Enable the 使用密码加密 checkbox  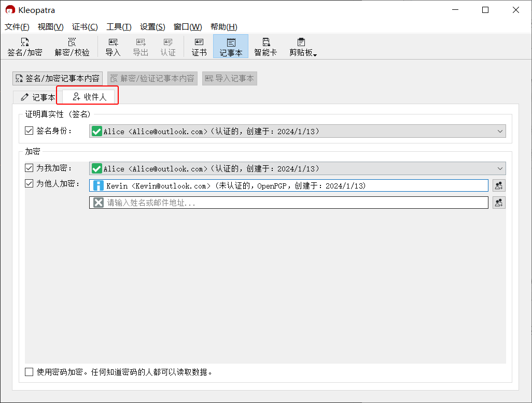click(29, 372)
